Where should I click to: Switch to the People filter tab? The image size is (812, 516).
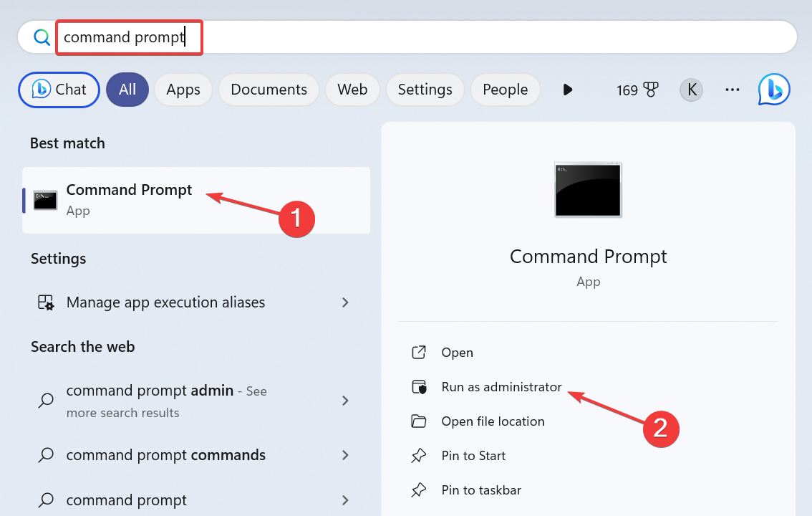(x=505, y=90)
